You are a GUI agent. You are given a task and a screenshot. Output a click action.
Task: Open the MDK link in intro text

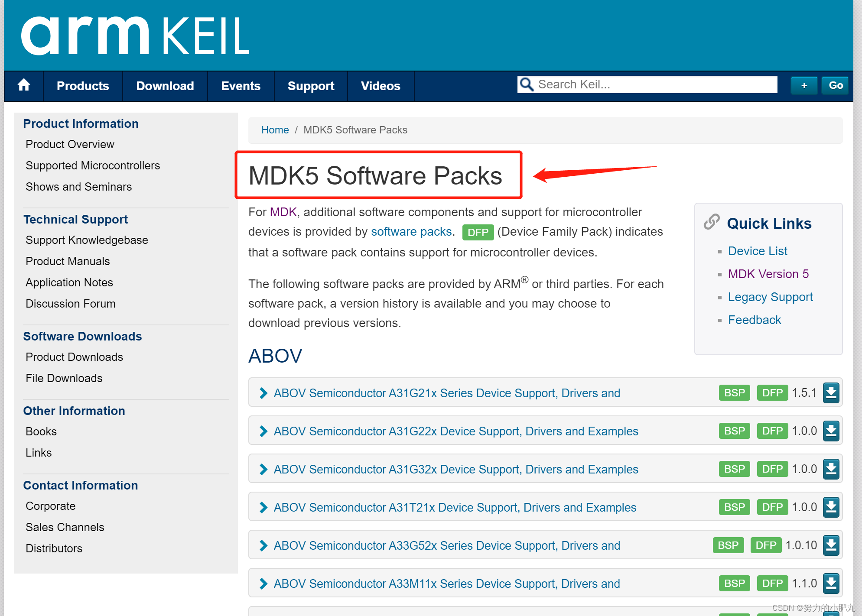283,212
